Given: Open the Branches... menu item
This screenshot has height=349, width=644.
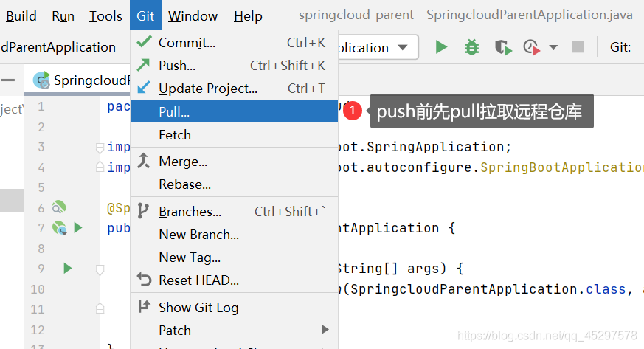Looking at the screenshot, I should click(190, 212).
